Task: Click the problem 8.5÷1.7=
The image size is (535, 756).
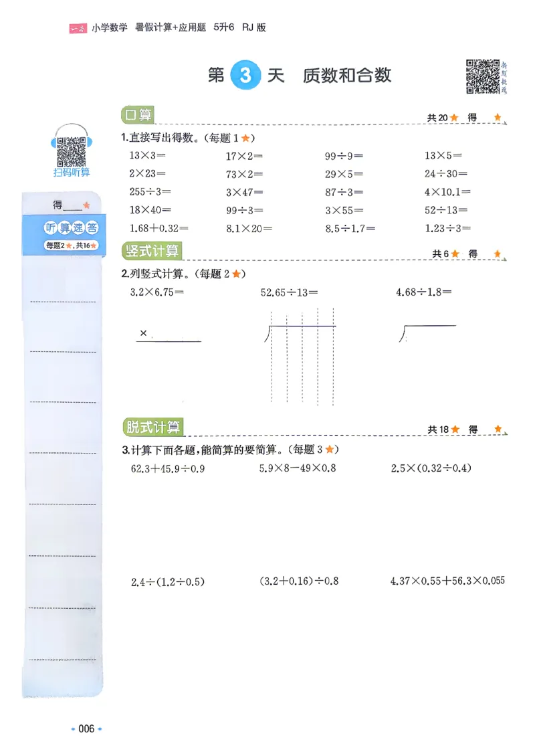Action: pyautogui.click(x=350, y=229)
